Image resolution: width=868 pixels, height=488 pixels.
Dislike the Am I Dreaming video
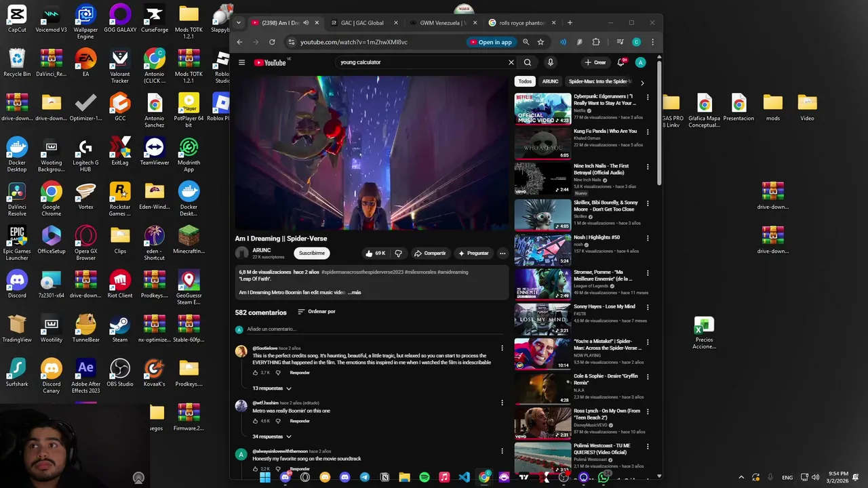coord(399,253)
